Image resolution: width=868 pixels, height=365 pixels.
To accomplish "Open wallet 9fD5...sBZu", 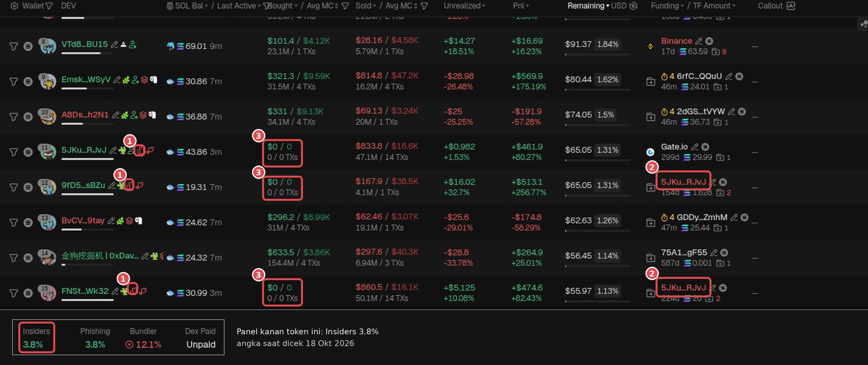I will pos(83,185).
